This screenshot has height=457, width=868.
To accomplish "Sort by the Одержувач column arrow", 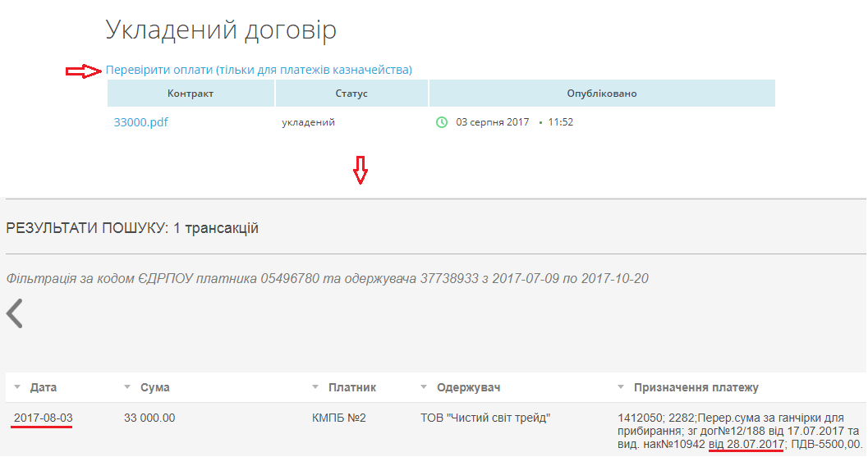I will [x=424, y=387].
